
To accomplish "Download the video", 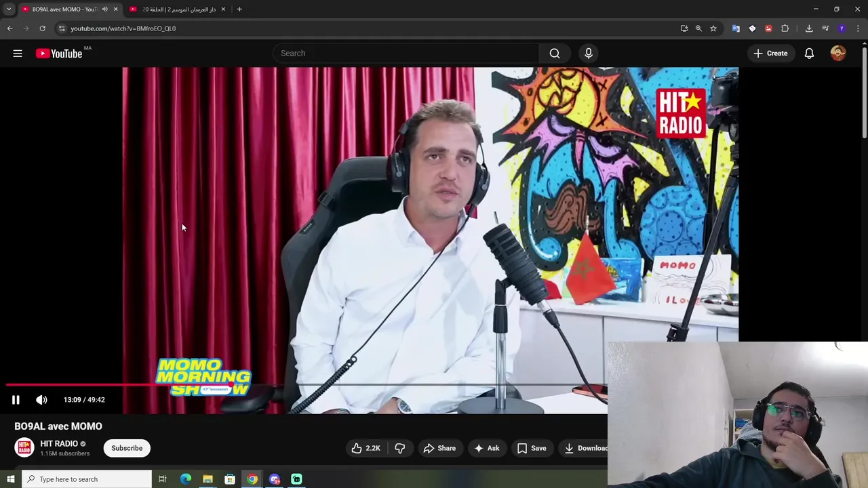I will point(586,448).
